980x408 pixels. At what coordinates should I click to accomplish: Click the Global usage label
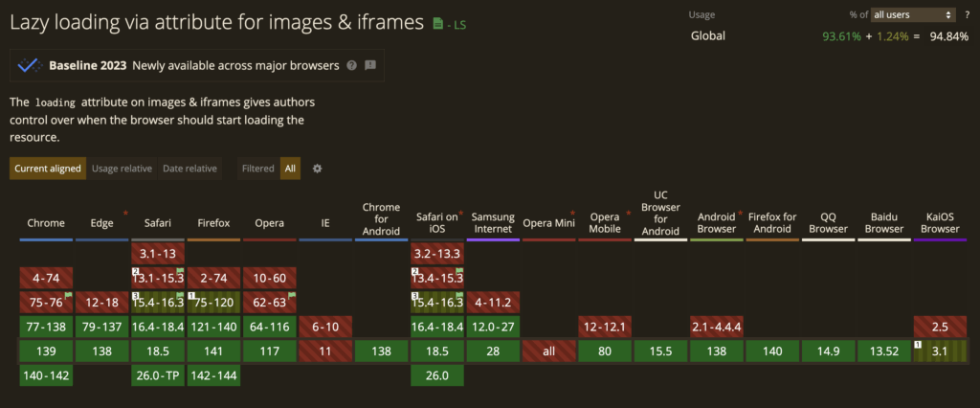(708, 36)
